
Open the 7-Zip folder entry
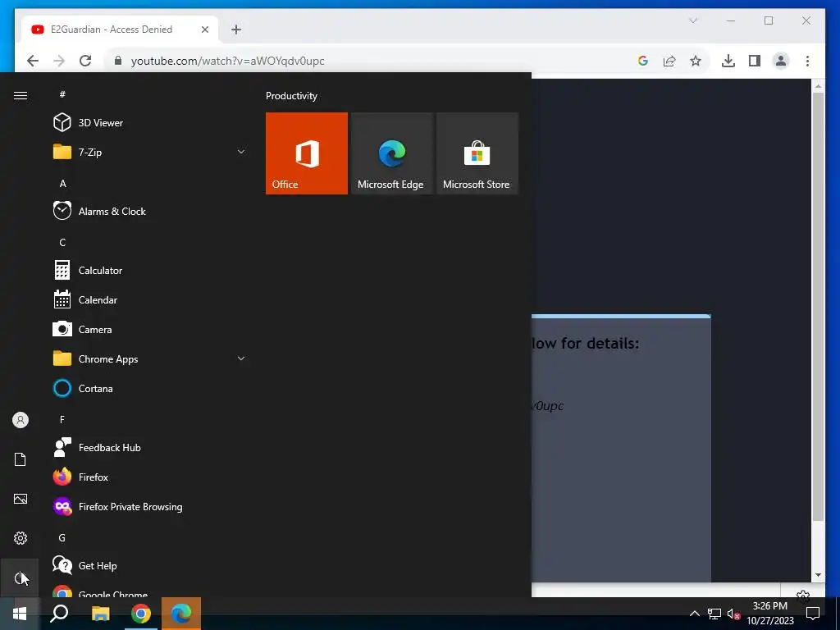tap(149, 152)
